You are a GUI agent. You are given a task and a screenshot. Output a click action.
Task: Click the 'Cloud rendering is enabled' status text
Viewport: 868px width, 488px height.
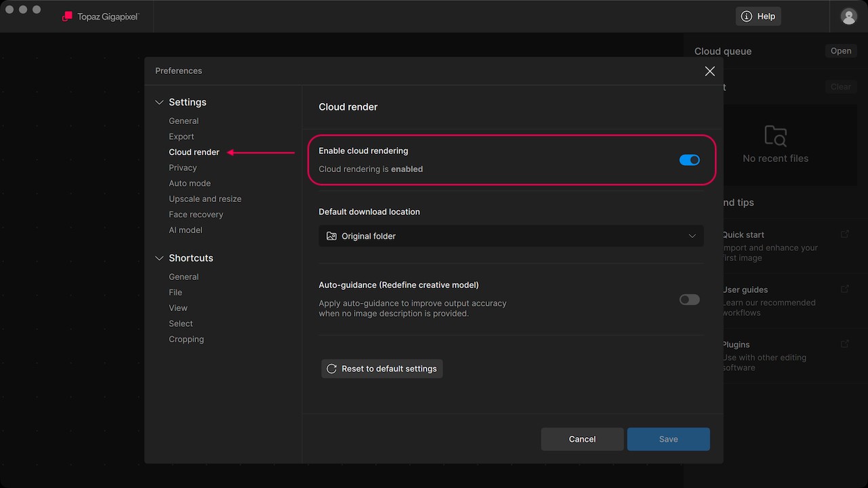371,169
